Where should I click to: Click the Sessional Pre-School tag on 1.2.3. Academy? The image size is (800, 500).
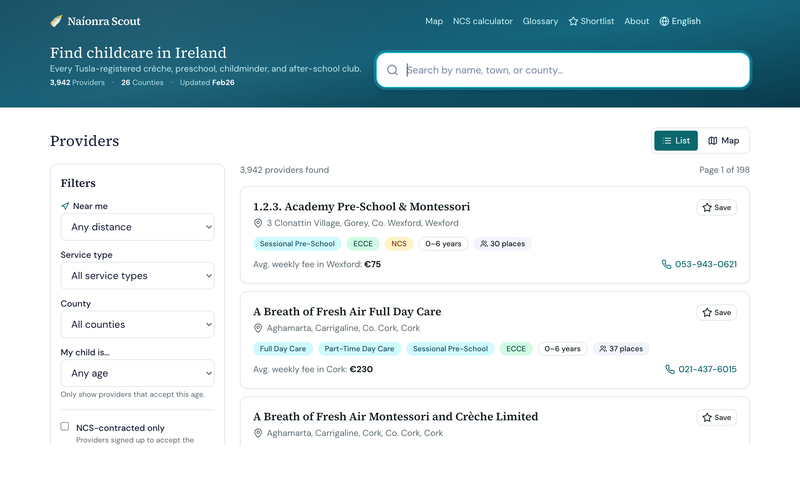click(x=297, y=244)
